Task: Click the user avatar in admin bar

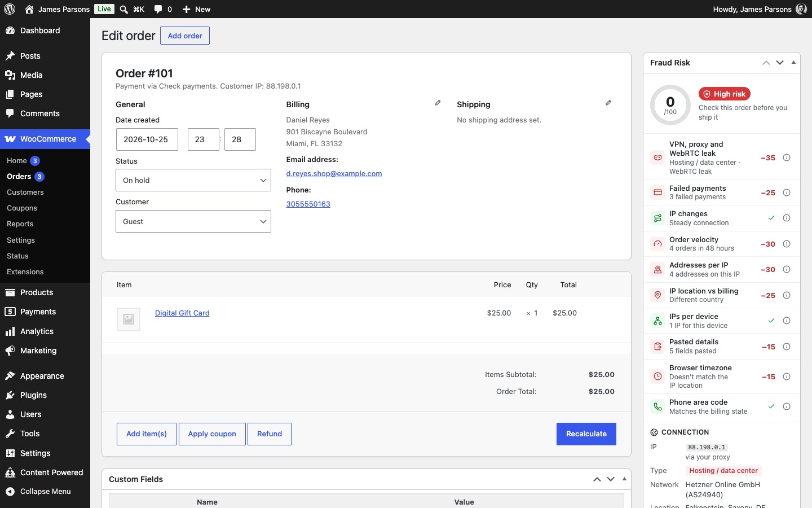Action: pos(801,9)
